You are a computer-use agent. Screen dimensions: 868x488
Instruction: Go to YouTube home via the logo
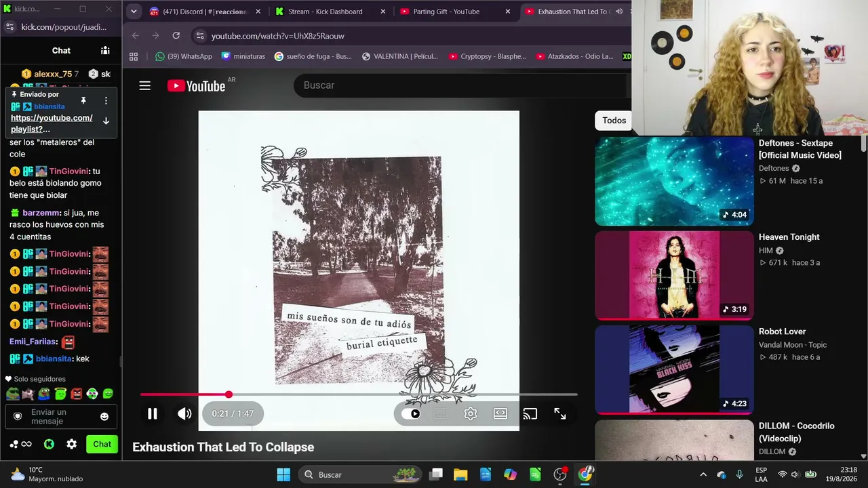(x=197, y=85)
